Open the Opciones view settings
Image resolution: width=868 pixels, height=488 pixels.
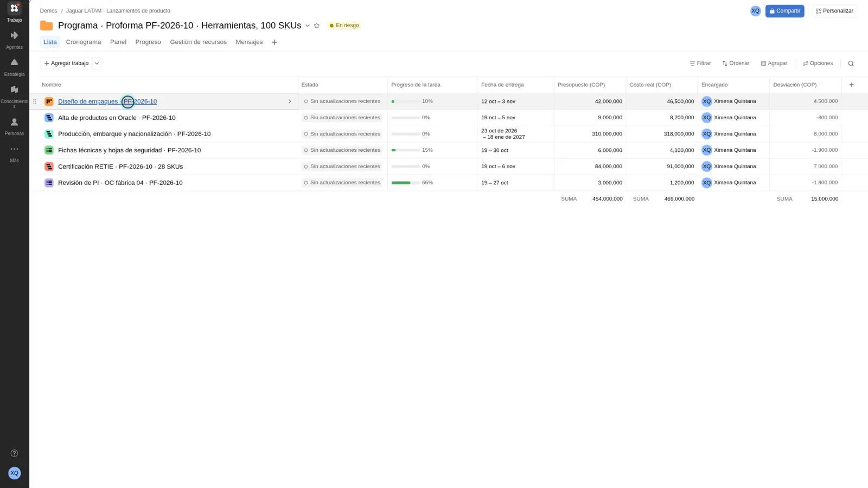tap(818, 63)
